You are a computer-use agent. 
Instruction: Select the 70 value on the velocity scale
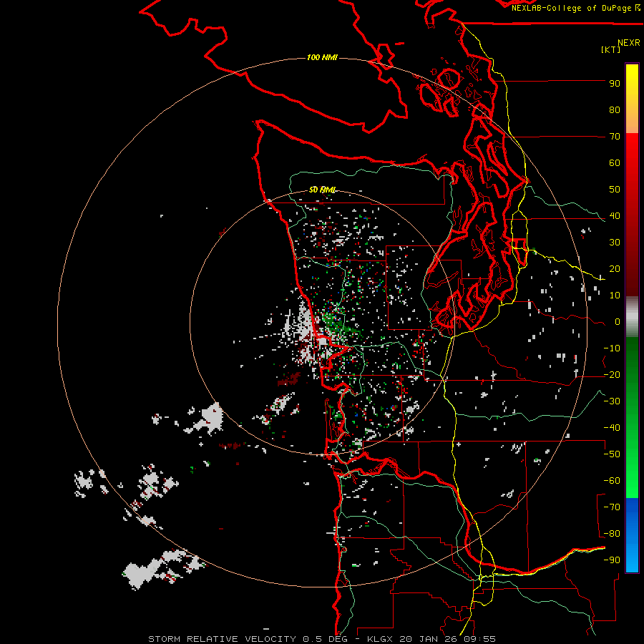pyautogui.click(x=615, y=137)
